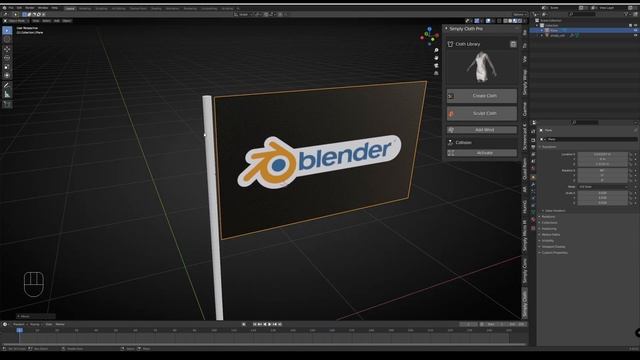This screenshot has width=640, height=360.
Task: Expand the Delta Transform section
Action: pos(555,211)
